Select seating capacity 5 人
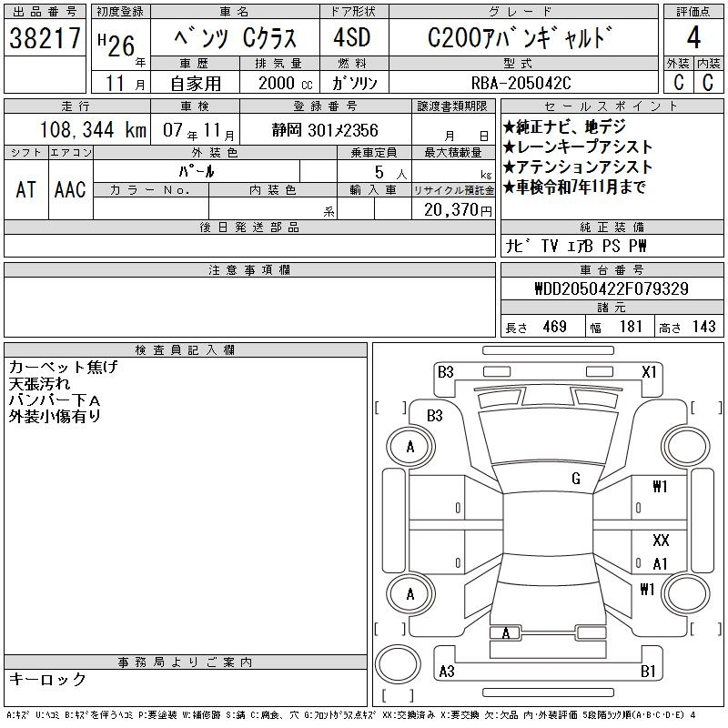The width and height of the screenshot is (728, 728). pos(390,173)
